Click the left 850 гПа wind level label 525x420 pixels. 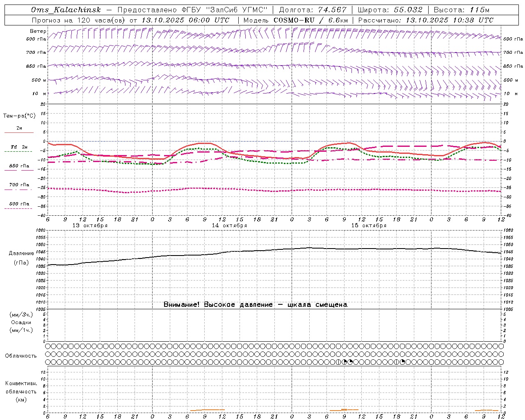tap(36, 66)
